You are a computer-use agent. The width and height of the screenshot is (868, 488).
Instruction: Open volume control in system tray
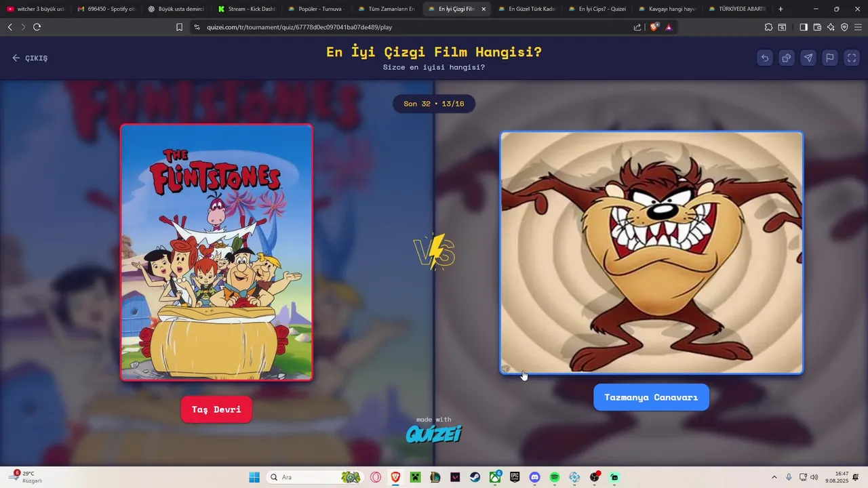coord(814,477)
